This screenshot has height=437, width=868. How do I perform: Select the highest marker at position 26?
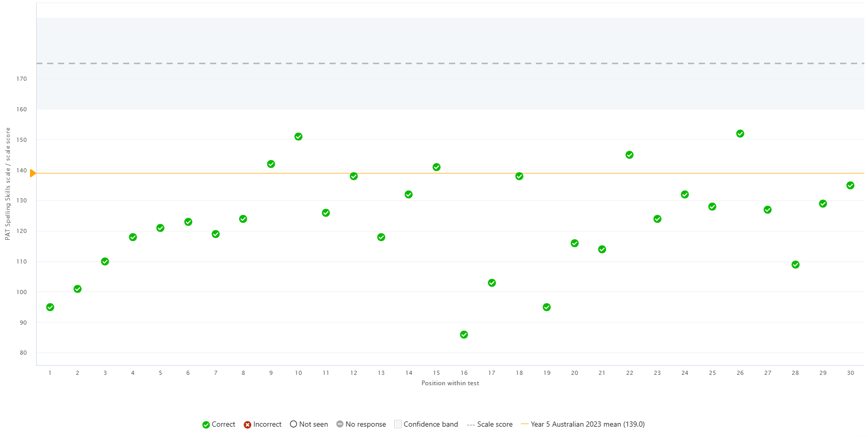click(740, 134)
